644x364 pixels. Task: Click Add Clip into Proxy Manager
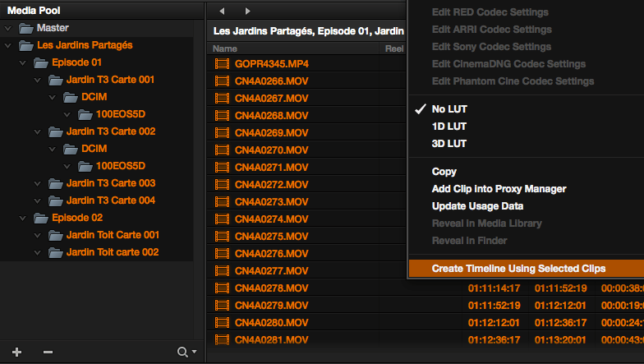pyautogui.click(x=499, y=189)
